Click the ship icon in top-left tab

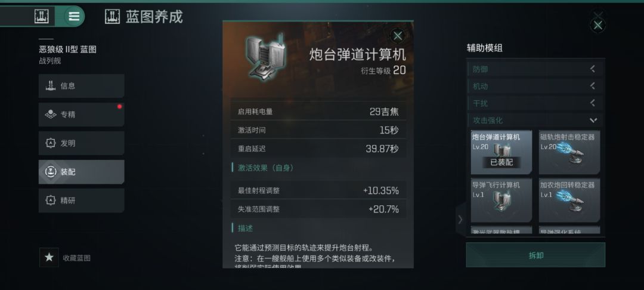coord(41,17)
